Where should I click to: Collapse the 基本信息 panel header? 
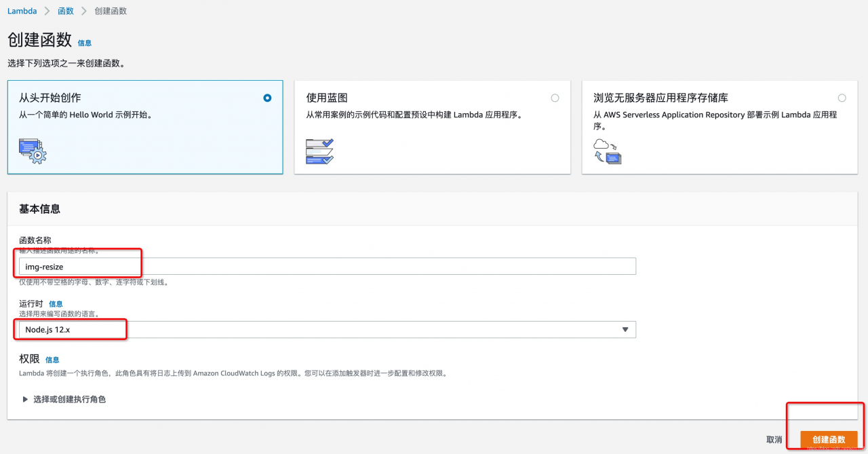click(x=39, y=210)
